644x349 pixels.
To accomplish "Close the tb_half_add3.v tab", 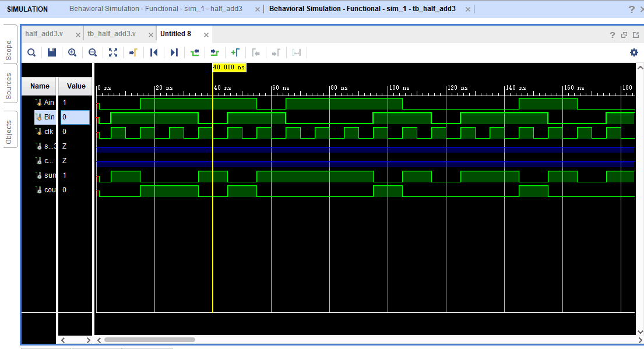I will click(x=151, y=36).
